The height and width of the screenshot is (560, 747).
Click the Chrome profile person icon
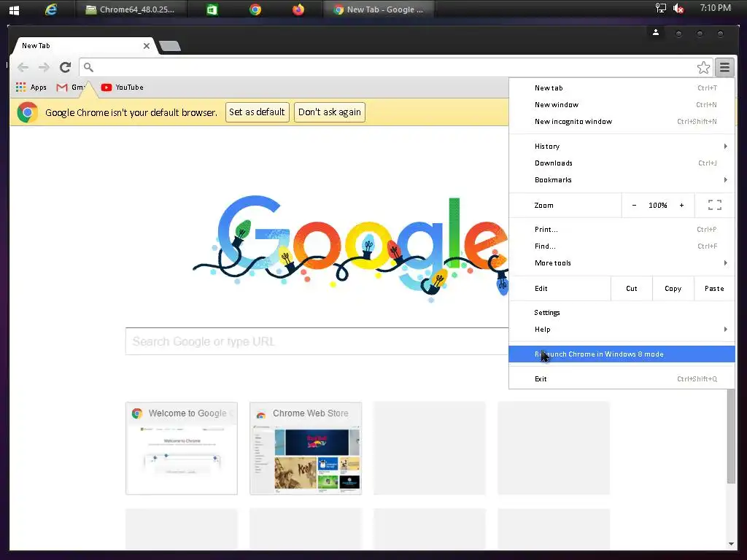[656, 32]
